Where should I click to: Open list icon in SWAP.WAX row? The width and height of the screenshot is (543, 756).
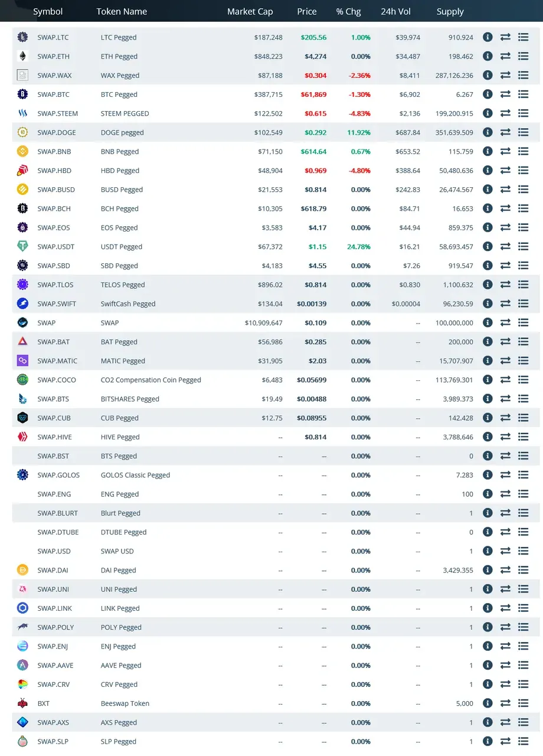(x=523, y=75)
